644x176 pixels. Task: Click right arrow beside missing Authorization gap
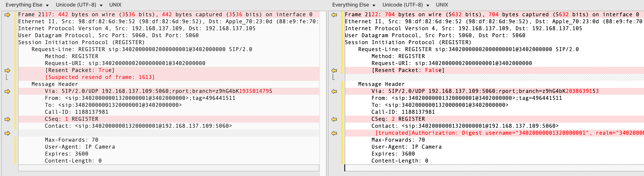(7, 133)
